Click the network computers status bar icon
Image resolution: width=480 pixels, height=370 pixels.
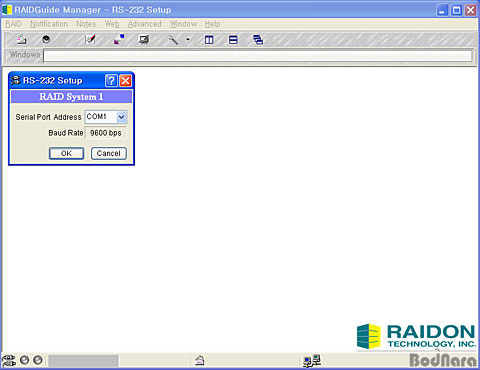[x=312, y=361]
